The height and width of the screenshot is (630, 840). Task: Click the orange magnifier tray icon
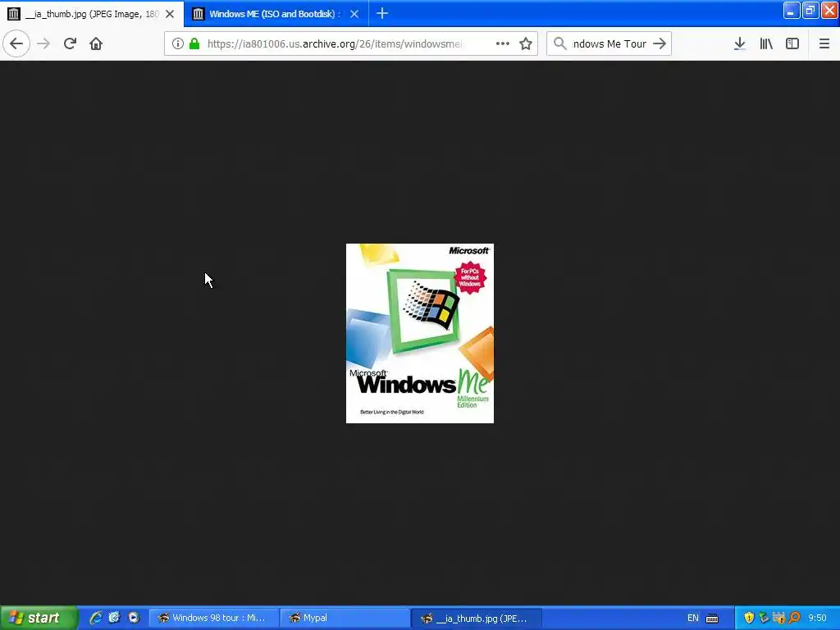coord(794,618)
